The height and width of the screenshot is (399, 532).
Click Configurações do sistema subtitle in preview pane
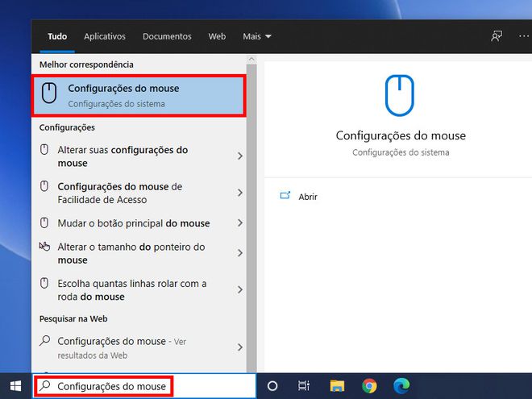point(401,152)
